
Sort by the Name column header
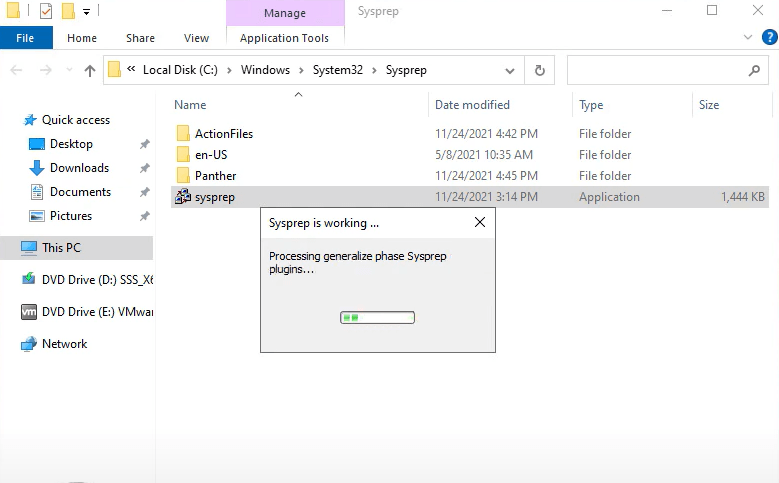tap(190, 105)
